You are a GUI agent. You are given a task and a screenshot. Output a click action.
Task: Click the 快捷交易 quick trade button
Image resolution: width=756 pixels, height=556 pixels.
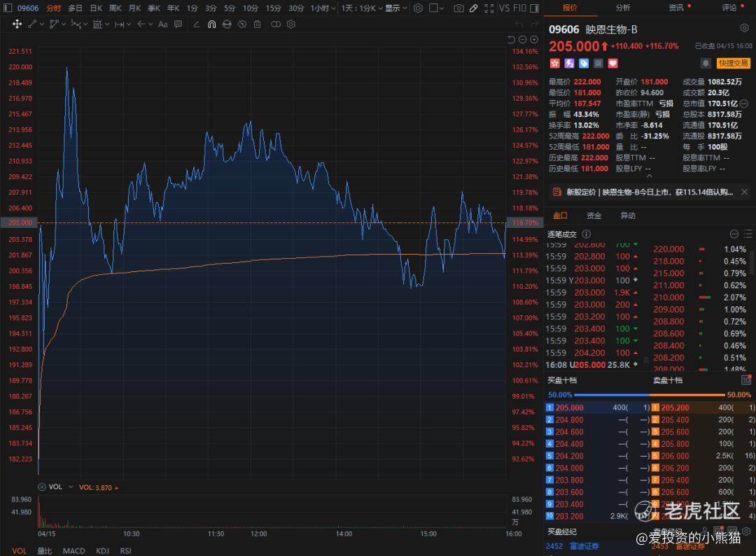pos(734,64)
